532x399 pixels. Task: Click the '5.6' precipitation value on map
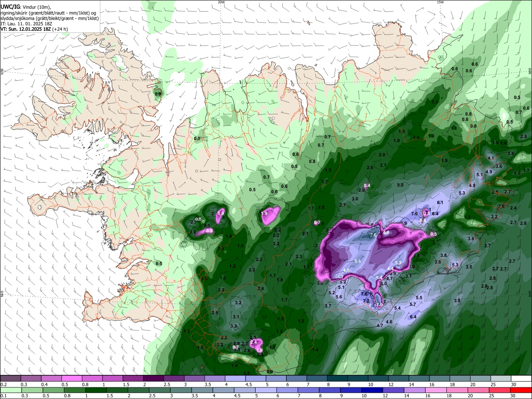click(x=339, y=297)
